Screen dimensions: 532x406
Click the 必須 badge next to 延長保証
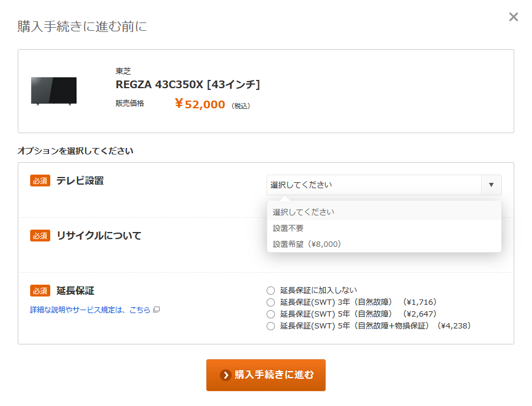click(40, 291)
